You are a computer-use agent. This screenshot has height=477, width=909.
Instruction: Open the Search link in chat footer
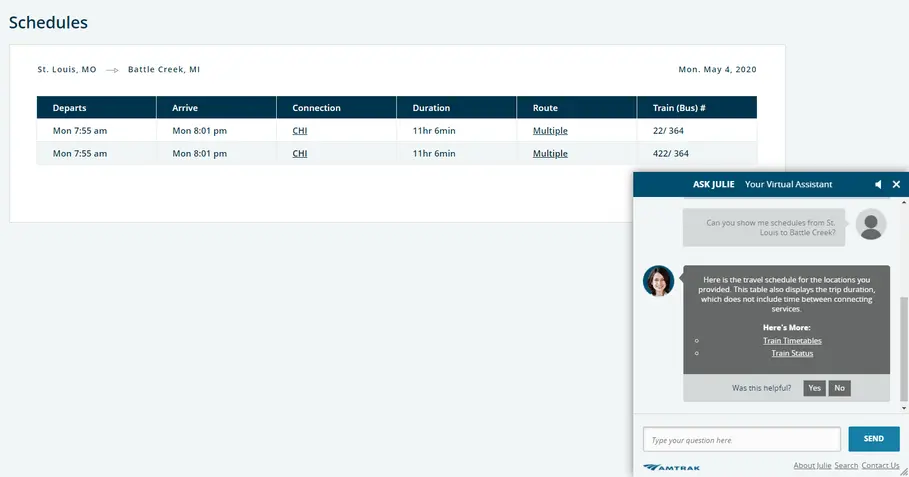[x=846, y=466]
